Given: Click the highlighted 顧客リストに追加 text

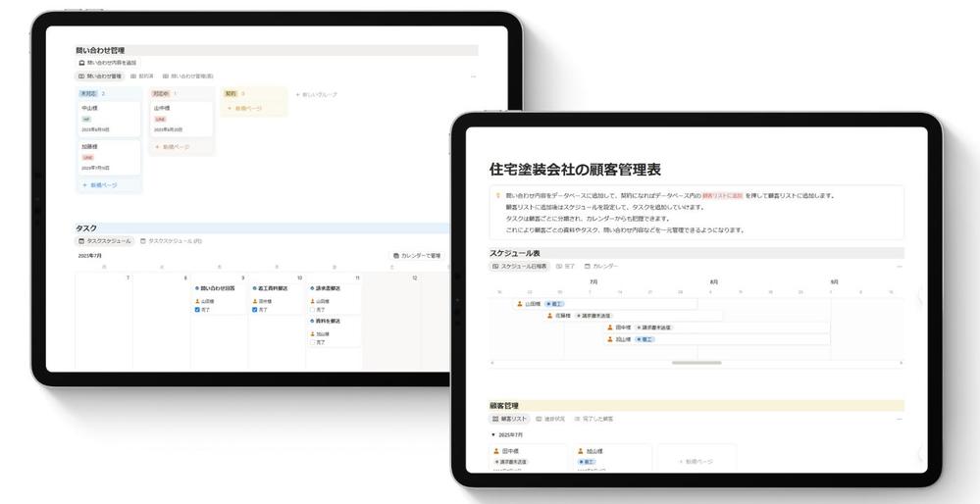Looking at the screenshot, I should pos(723,195).
